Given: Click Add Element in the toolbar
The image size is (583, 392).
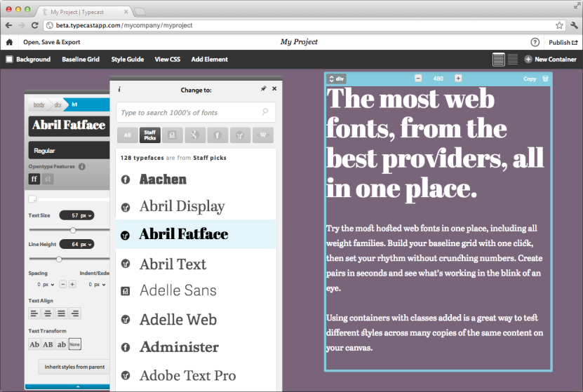Looking at the screenshot, I should coord(209,59).
